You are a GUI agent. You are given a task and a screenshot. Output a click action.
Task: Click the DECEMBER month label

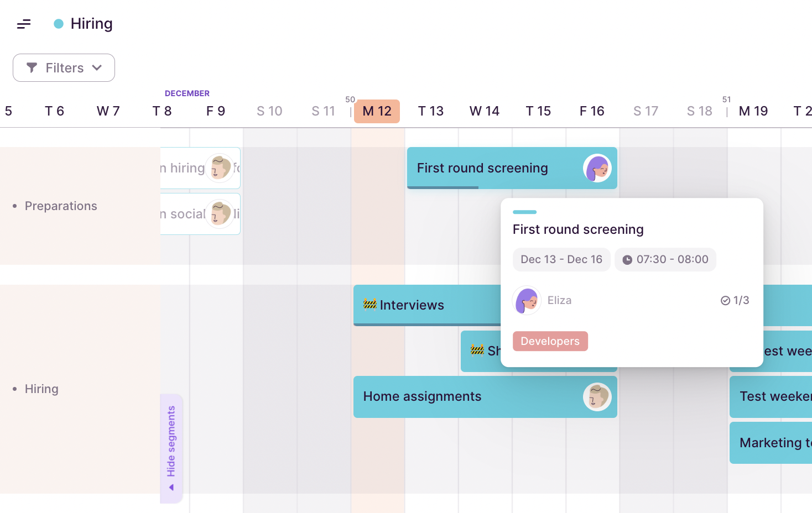point(187,93)
